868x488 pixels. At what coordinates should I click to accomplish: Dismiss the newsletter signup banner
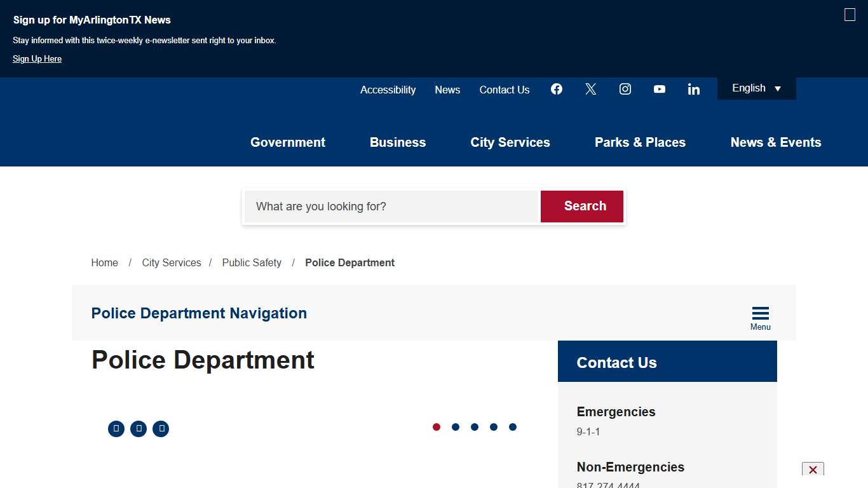[x=850, y=15]
